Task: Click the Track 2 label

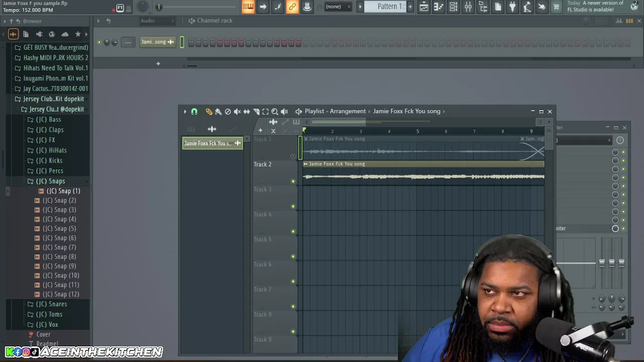Action: coord(263,164)
